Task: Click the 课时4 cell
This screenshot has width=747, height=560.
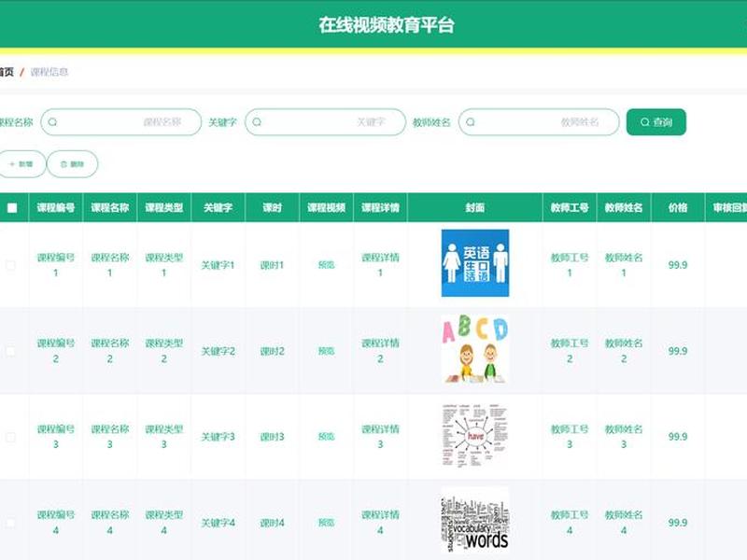Action: pos(272,523)
